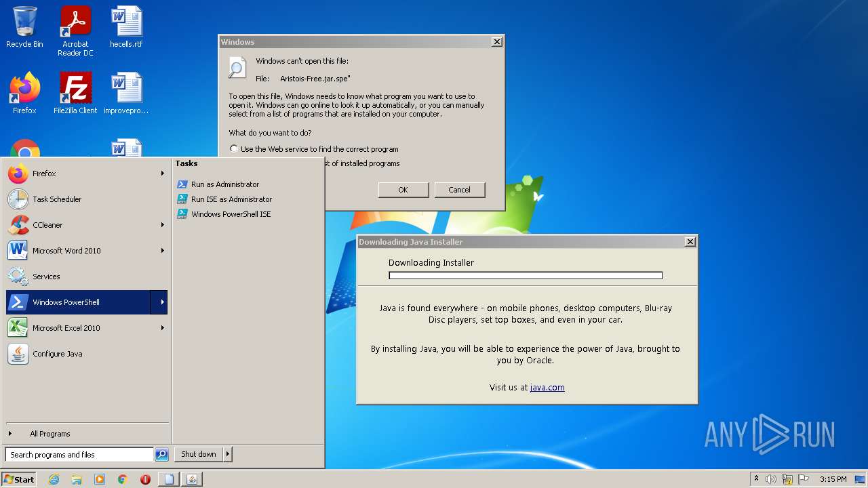Expand Firefox jump list arrow
This screenshot has height=488, width=868.
tap(163, 174)
